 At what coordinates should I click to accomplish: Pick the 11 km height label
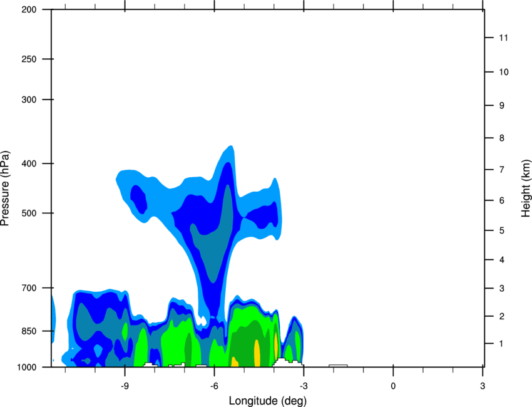click(503, 38)
